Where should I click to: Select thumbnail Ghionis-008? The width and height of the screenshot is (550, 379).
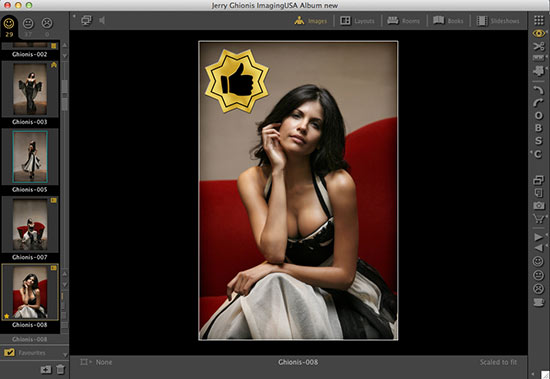tap(30, 292)
